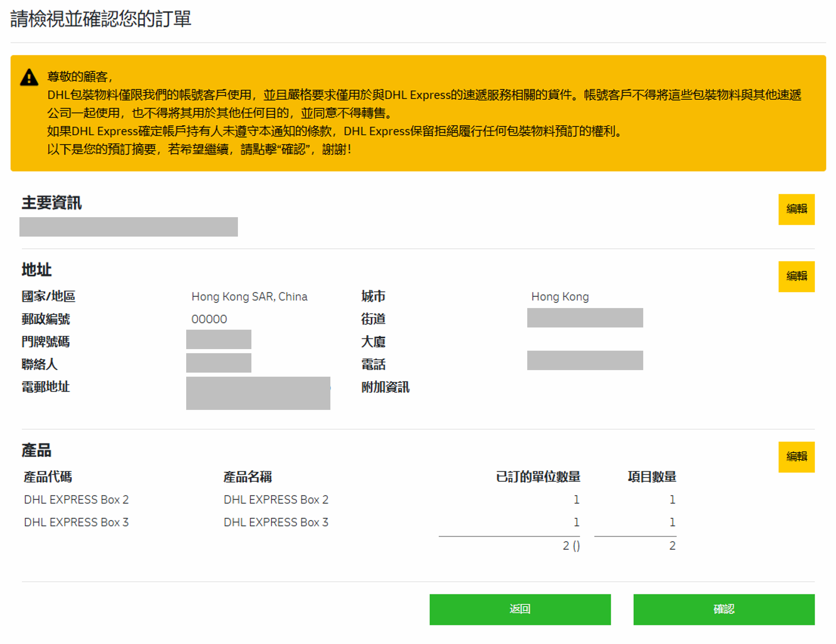The width and height of the screenshot is (836, 644).
Task: Select the Hong Kong SAR, China value
Action: (250, 296)
